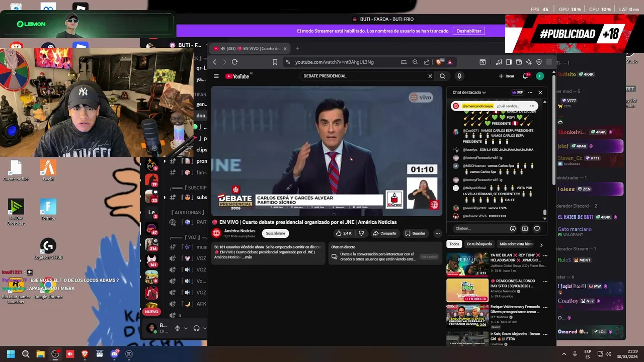644x362 pixels.
Task: Open Brave music playlist icon
Action: tap(499, 62)
